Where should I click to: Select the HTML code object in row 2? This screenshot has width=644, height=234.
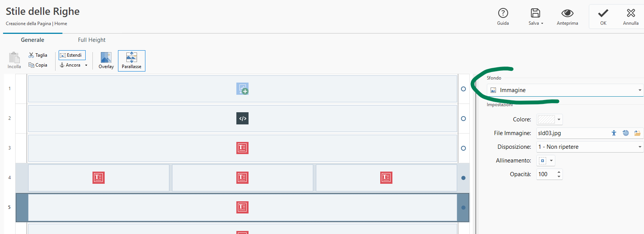click(242, 118)
